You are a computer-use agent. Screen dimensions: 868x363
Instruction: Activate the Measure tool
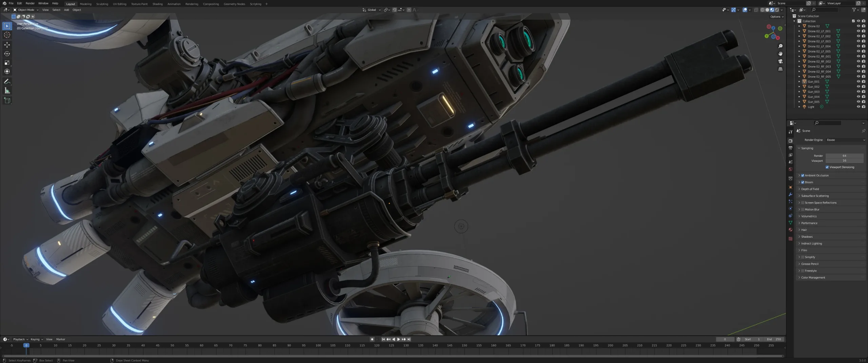(7, 90)
